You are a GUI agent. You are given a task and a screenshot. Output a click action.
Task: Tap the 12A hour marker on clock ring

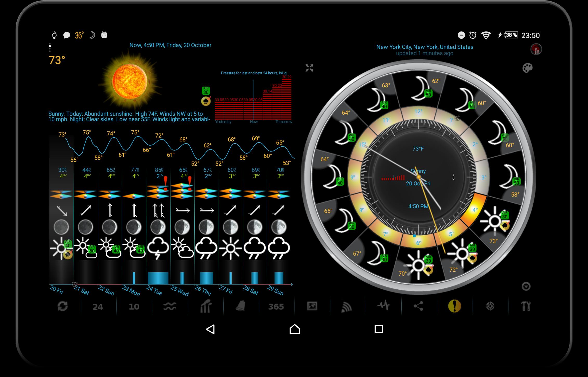tap(418, 112)
